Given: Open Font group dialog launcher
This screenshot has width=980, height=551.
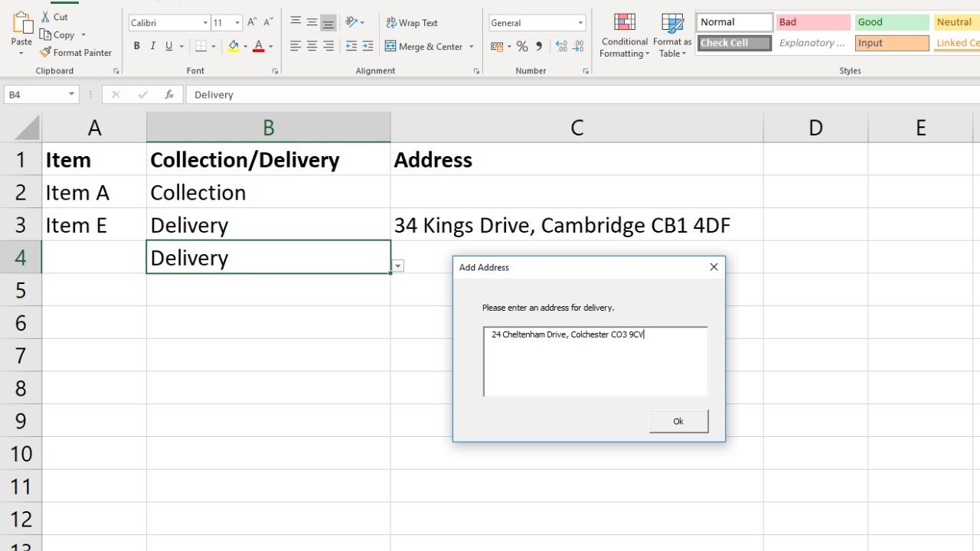Looking at the screenshot, I should (x=275, y=71).
